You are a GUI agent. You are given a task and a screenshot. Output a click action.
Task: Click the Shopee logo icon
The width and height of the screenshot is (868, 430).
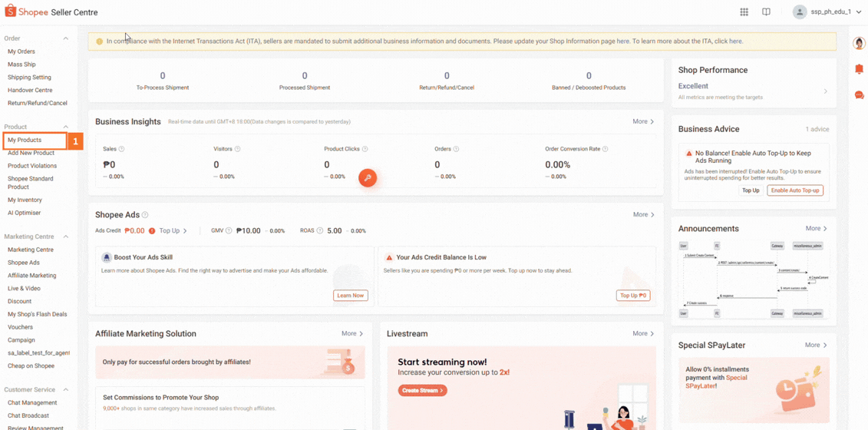pyautogui.click(x=11, y=12)
